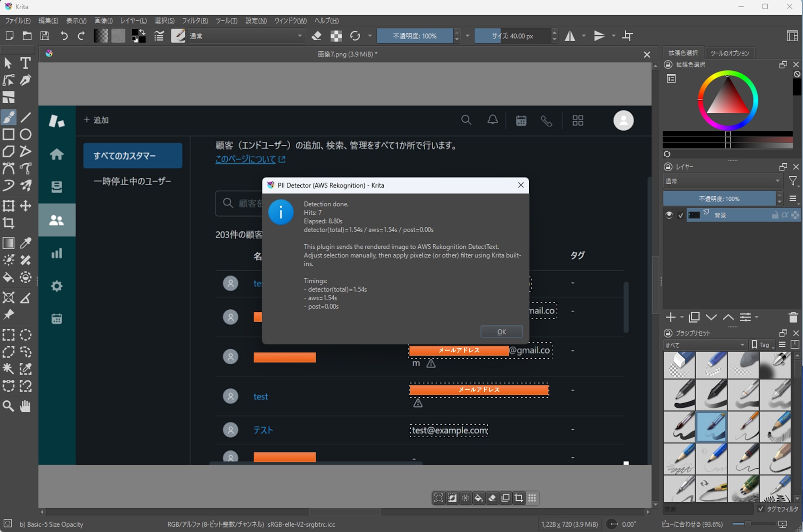Select the blue pencil brush preset thumbnail
This screenshot has width=803, height=532.
tap(711, 458)
